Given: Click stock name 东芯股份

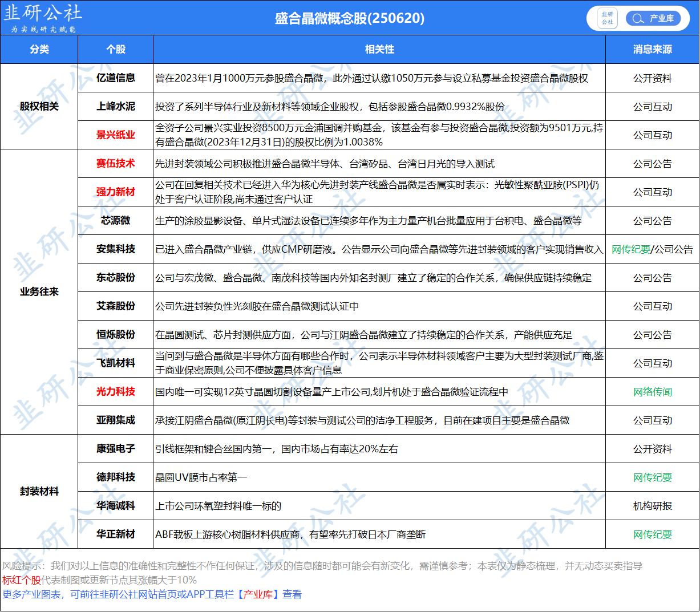Looking at the screenshot, I should point(116,278).
